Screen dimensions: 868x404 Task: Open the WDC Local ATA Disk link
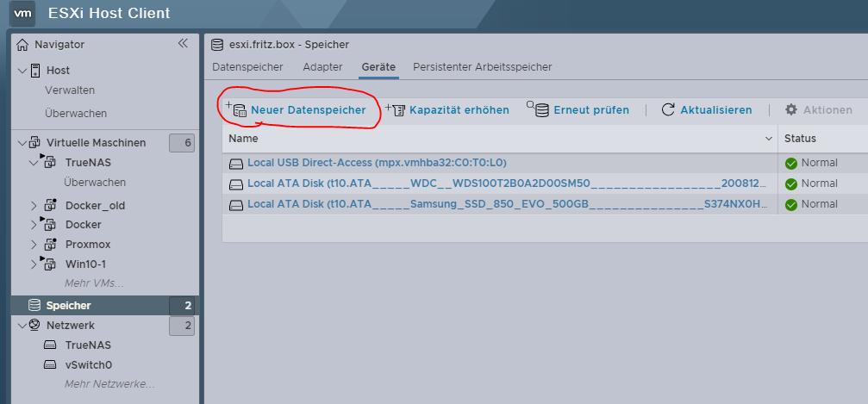click(505, 183)
